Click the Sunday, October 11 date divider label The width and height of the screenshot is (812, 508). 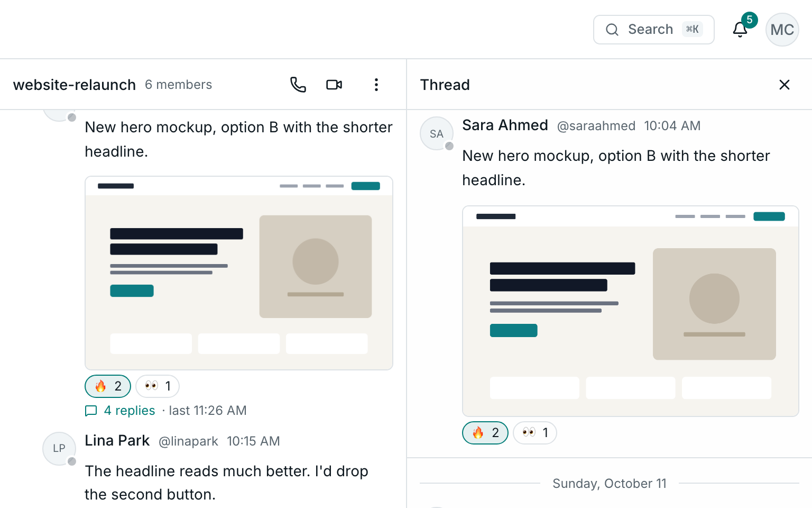tap(610, 484)
